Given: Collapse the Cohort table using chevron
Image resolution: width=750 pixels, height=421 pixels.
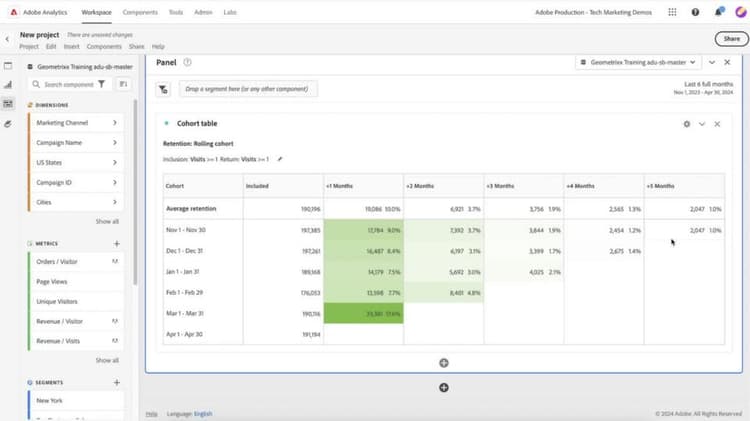Looking at the screenshot, I should (702, 124).
